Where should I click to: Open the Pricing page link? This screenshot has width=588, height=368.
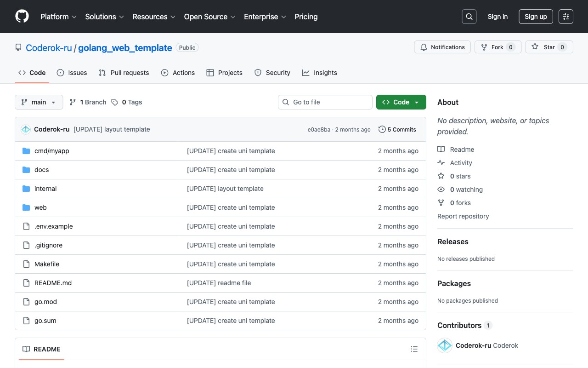pos(306,17)
